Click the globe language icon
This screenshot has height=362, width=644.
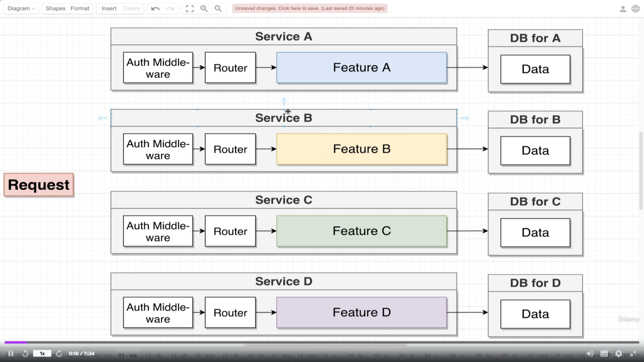coord(636,9)
